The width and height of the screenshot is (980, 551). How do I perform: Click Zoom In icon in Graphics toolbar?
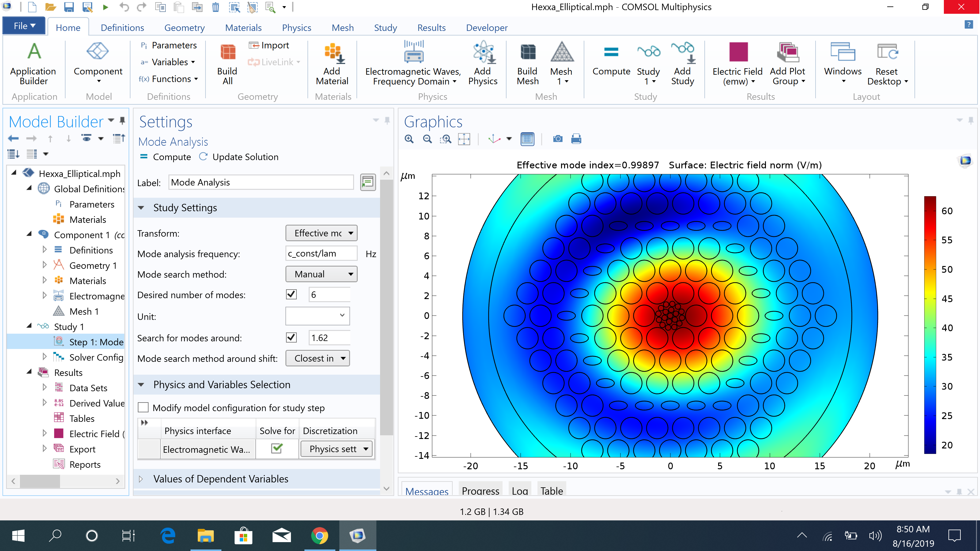409,139
